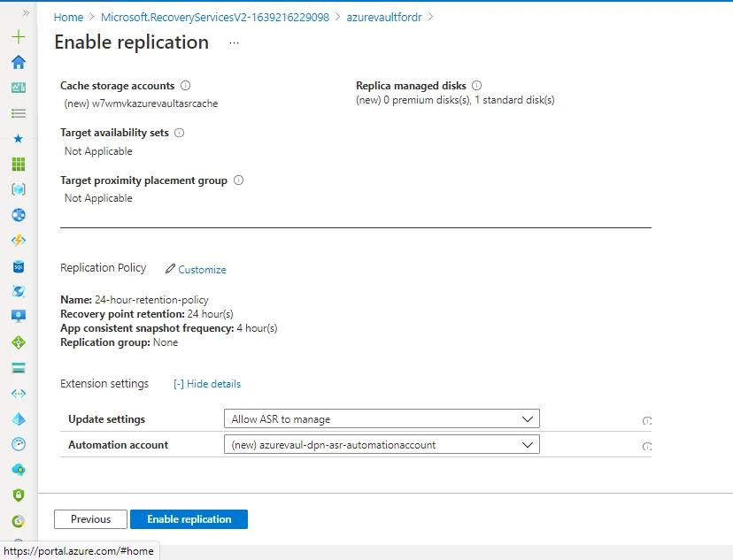The width and height of the screenshot is (733, 560).
Task: Select the Home icon in the sidebar
Action: [x=17, y=62]
